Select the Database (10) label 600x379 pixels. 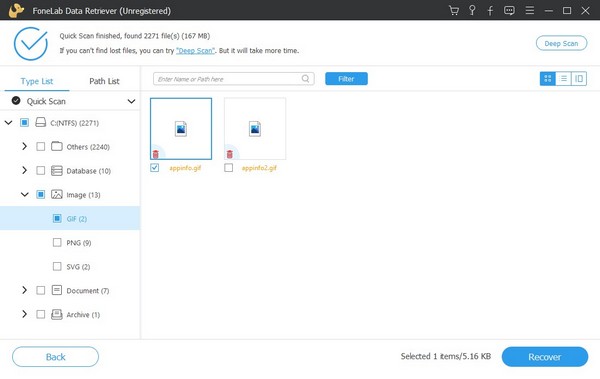[89, 171]
